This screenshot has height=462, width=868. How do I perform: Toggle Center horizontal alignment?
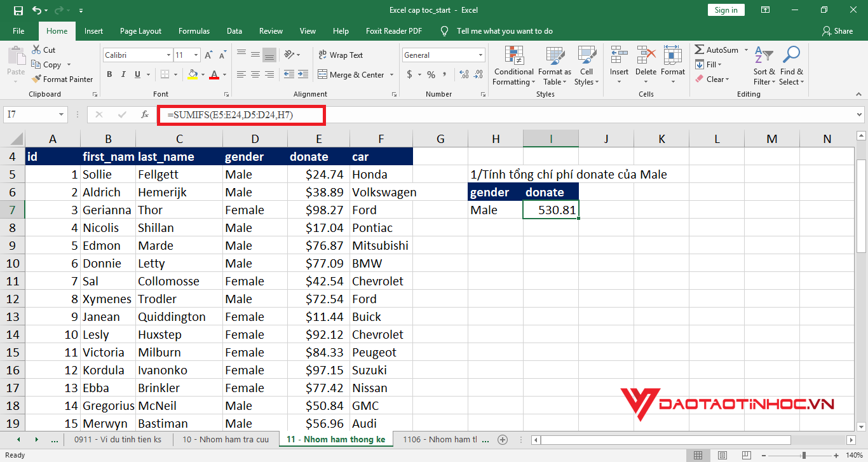(255, 74)
